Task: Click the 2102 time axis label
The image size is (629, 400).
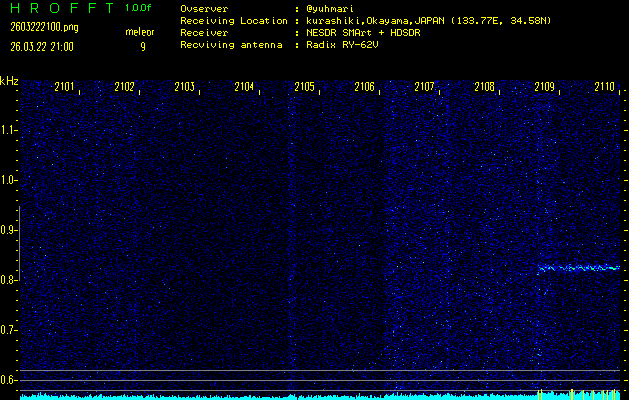Action: 124,87
